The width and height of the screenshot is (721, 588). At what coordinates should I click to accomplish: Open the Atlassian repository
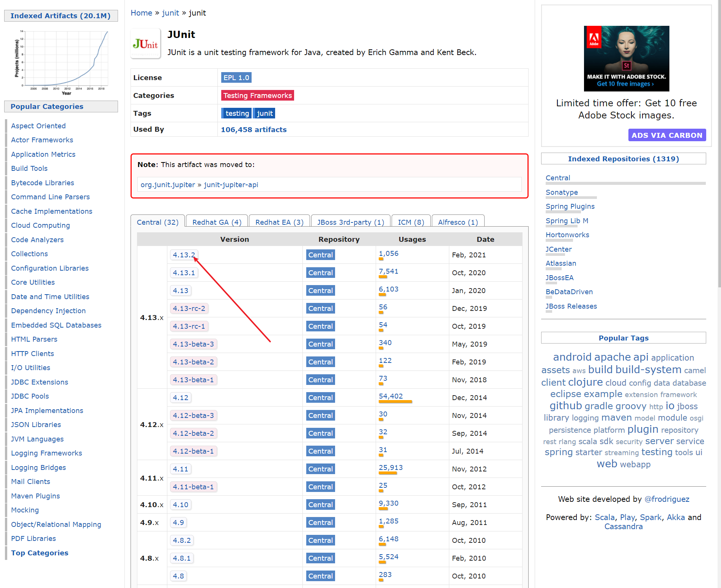click(561, 263)
